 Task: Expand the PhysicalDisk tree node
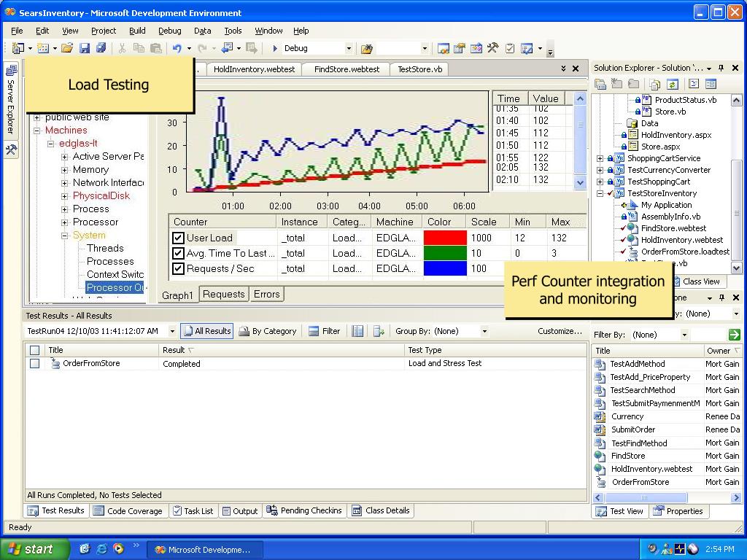point(64,196)
